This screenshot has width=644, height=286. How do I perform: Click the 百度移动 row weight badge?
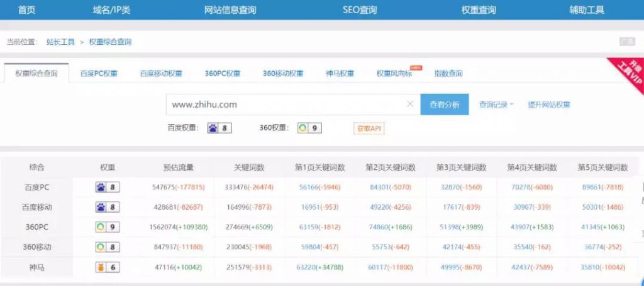click(108, 207)
